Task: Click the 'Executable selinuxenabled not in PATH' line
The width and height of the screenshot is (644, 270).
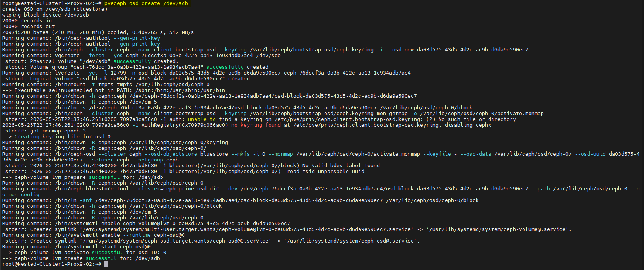Action: coord(114,90)
